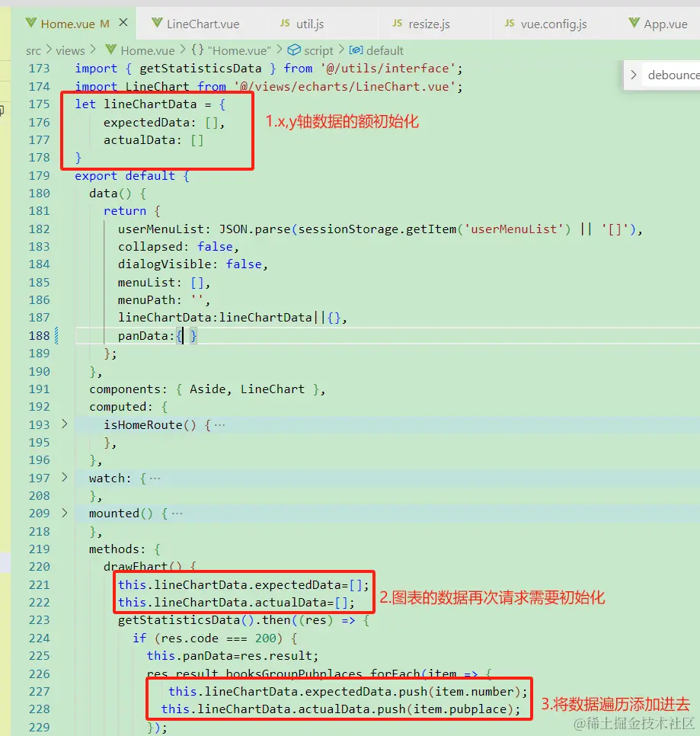The width and height of the screenshot is (700, 736).
Task: Expand the folded watch block
Action: pyautogui.click(x=65, y=478)
